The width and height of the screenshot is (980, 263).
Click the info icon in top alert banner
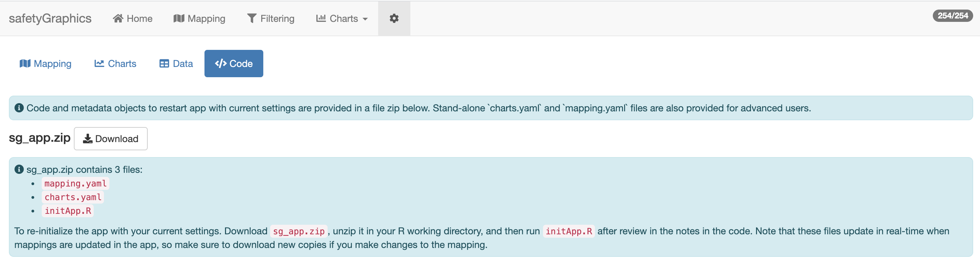[x=19, y=108]
